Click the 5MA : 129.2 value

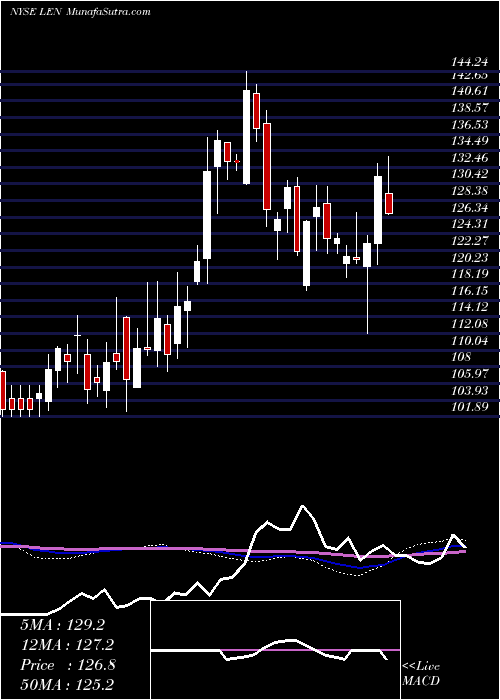point(62,625)
